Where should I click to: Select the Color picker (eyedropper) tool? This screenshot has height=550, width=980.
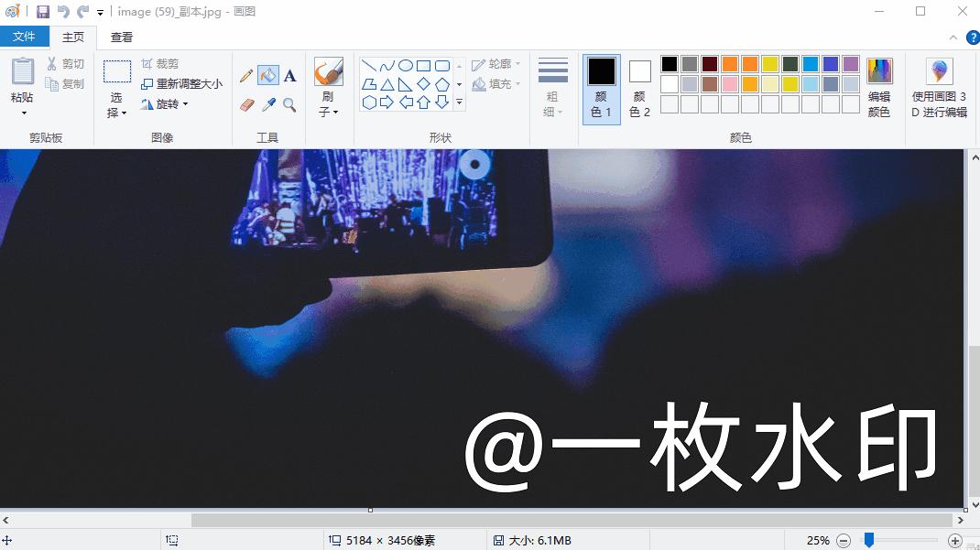coord(267,104)
